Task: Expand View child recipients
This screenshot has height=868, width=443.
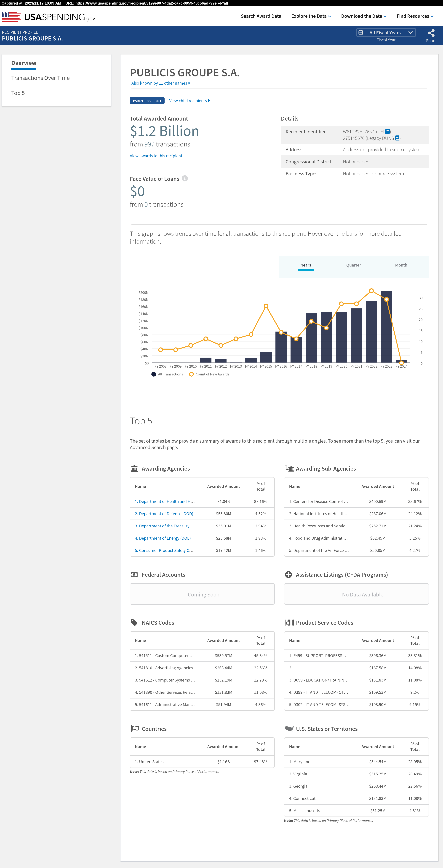Action: [189, 101]
